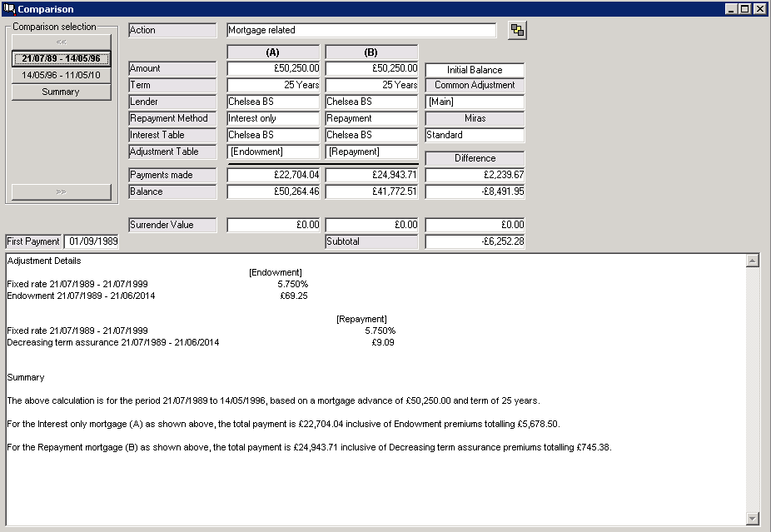771x532 pixels.
Task: Click the Interest Table row label
Action: click(x=172, y=135)
